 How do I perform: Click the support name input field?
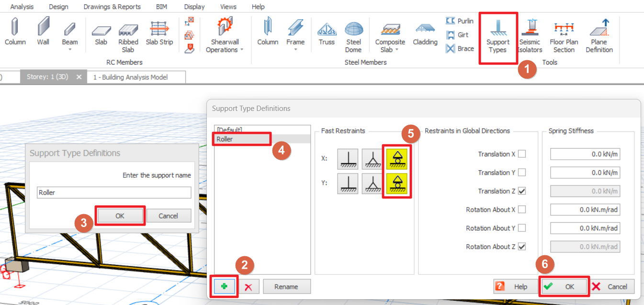click(114, 193)
